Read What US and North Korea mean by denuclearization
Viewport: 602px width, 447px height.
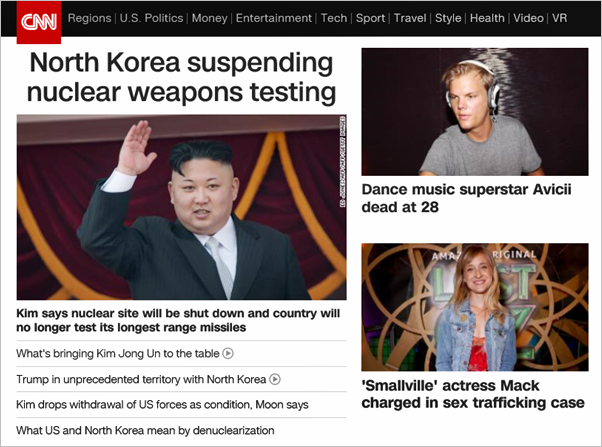click(x=145, y=430)
